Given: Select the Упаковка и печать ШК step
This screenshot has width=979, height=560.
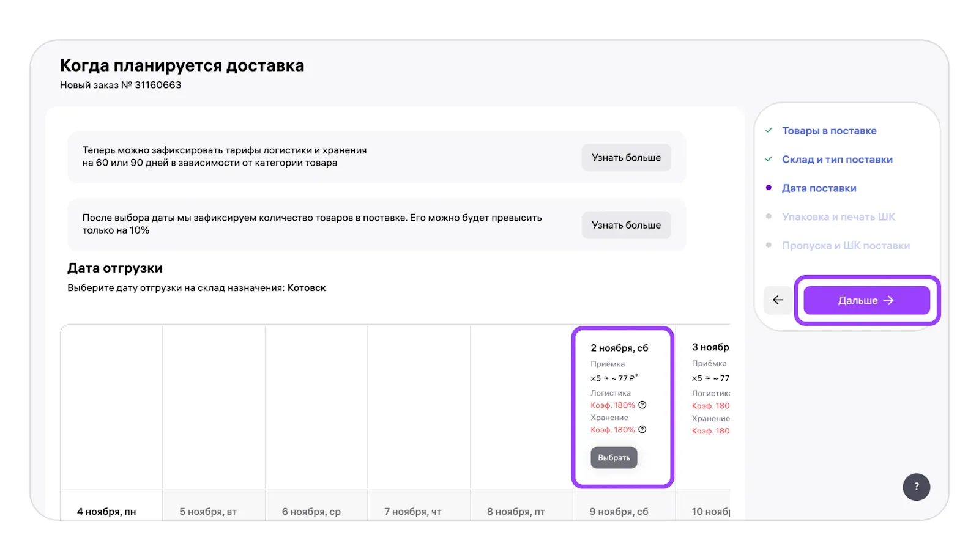Looking at the screenshot, I should point(838,217).
